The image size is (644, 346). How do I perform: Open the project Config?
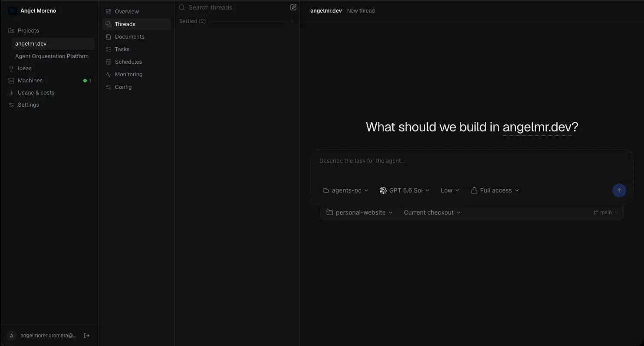136,87
